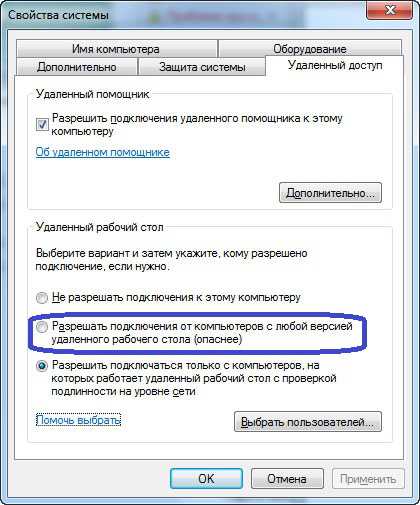Choose the any-version Remote Desktop radio (опаснее)

tap(42, 327)
